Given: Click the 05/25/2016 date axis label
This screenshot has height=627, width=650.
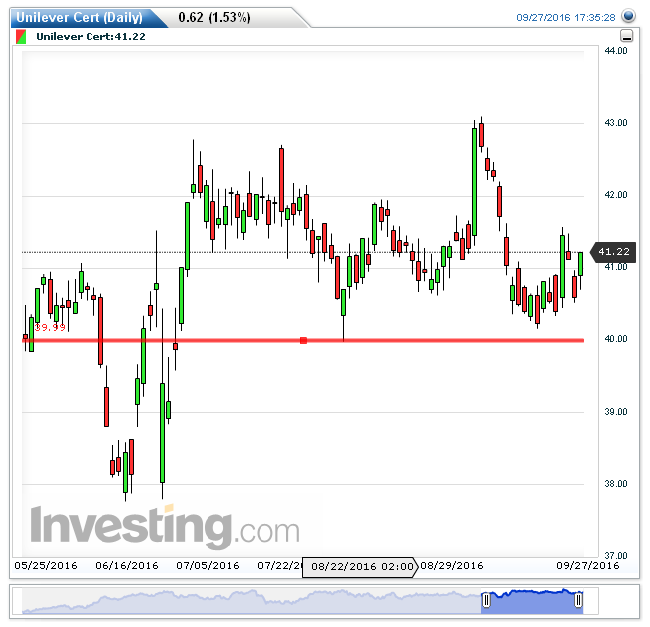Looking at the screenshot, I should (46, 566).
